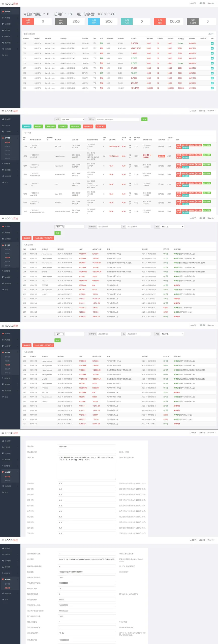Select the 今日代理商 filter tab
The width and height of the screenshot is (218, 644).
[75, 127]
